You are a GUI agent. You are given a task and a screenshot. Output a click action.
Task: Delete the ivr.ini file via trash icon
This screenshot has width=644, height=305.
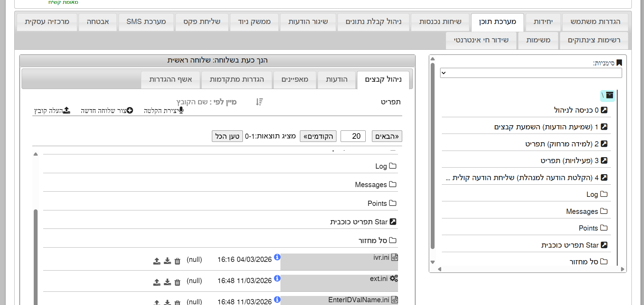pyautogui.click(x=177, y=261)
